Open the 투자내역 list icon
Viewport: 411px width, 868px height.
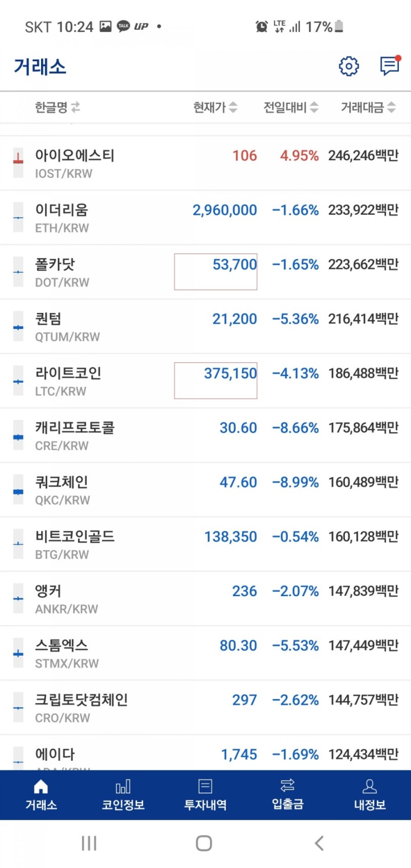(205, 793)
